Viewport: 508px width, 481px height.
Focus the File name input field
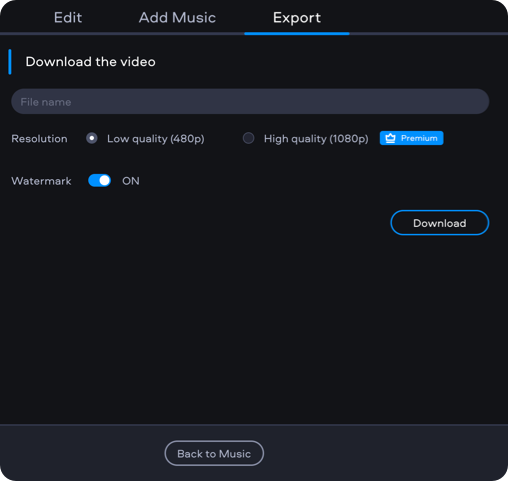point(250,101)
